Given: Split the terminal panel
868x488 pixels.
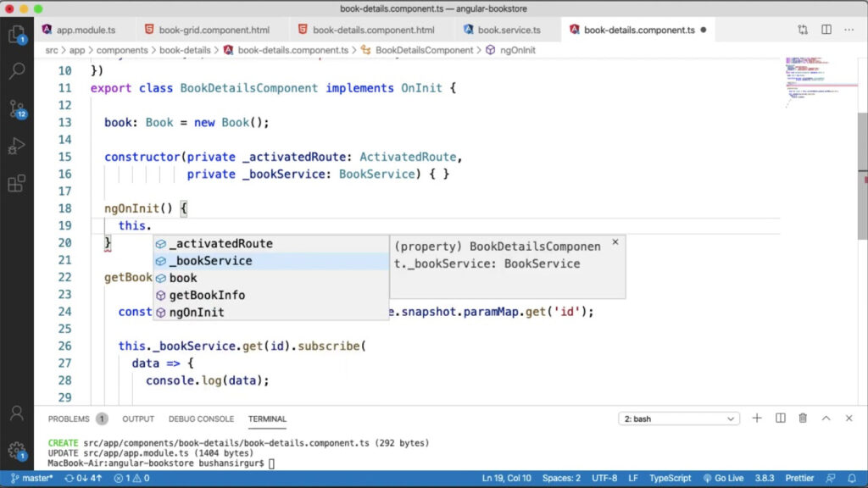Looking at the screenshot, I should (x=780, y=419).
